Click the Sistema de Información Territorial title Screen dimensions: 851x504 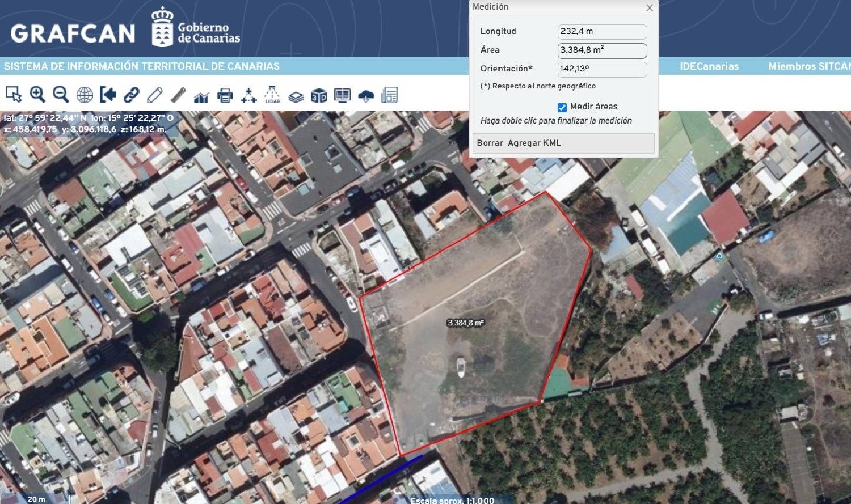[142, 66]
